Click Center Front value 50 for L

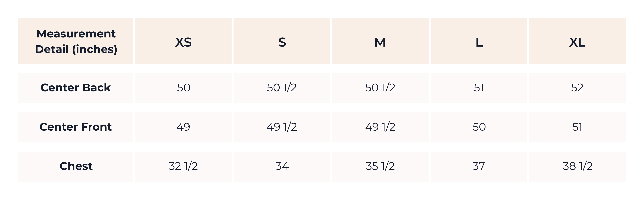[479, 127]
